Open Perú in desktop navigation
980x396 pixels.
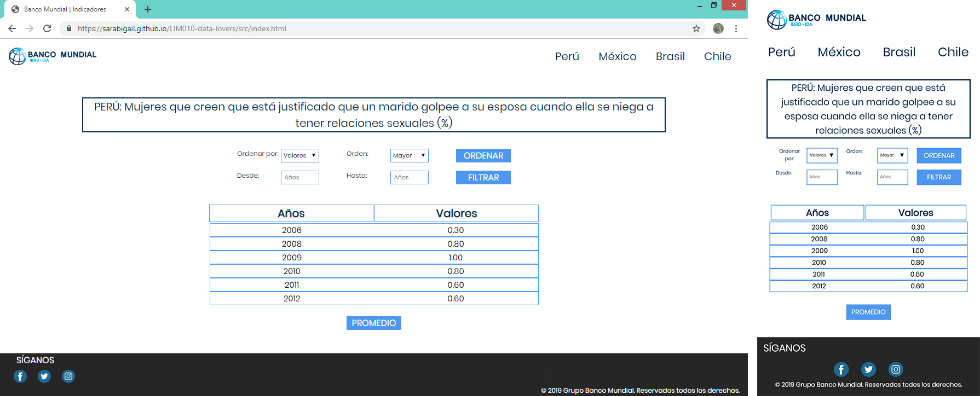(567, 56)
